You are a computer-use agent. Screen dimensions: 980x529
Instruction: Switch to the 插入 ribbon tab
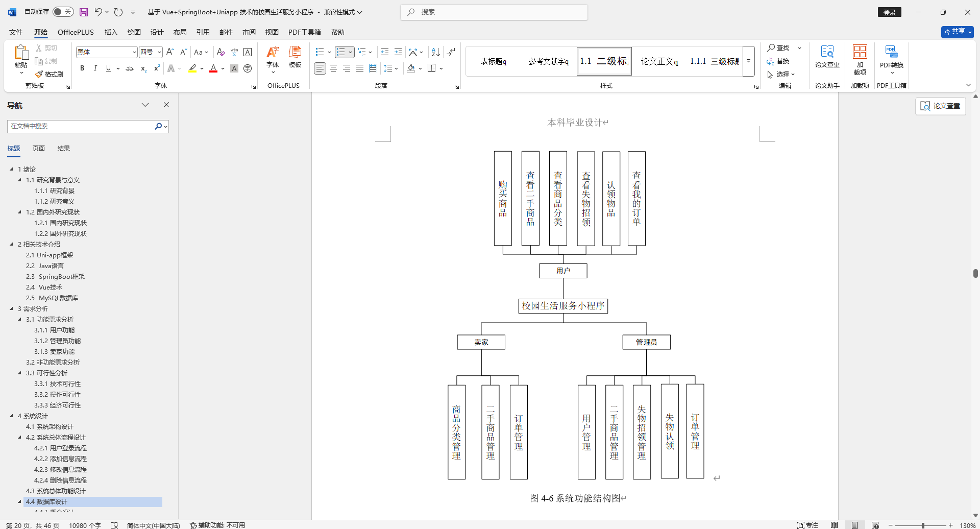(111, 32)
